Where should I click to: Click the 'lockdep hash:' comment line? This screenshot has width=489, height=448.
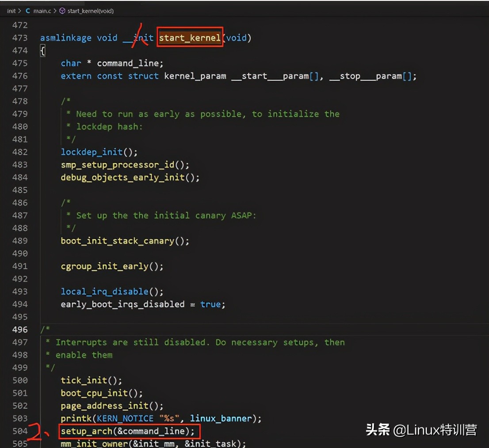110,127
